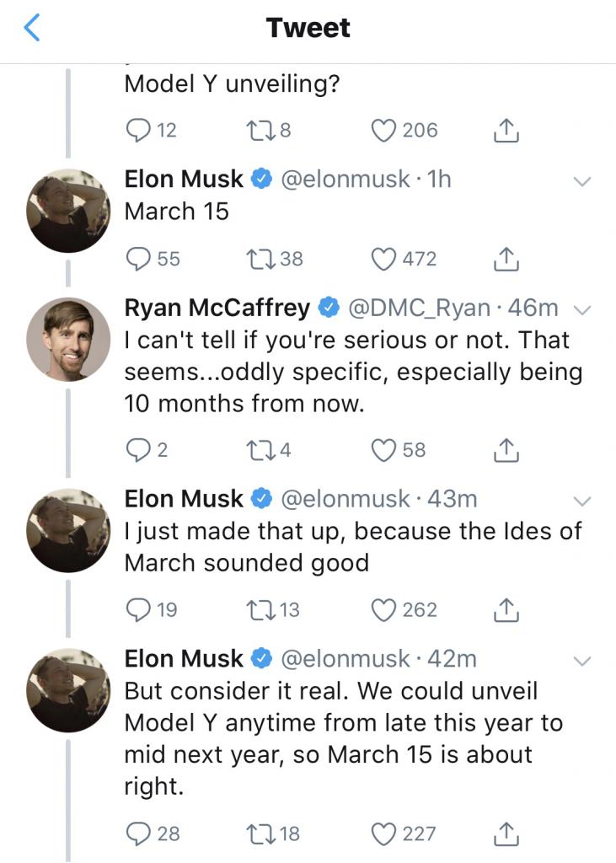Open the caret menu on the "March 15" tweet
The image size is (616, 863).
[581, 181]
